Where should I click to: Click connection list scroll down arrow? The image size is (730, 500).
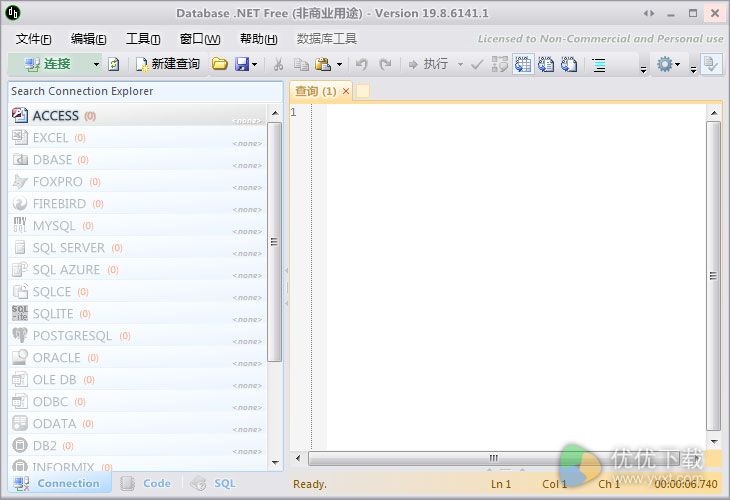(x=275, y=462)
